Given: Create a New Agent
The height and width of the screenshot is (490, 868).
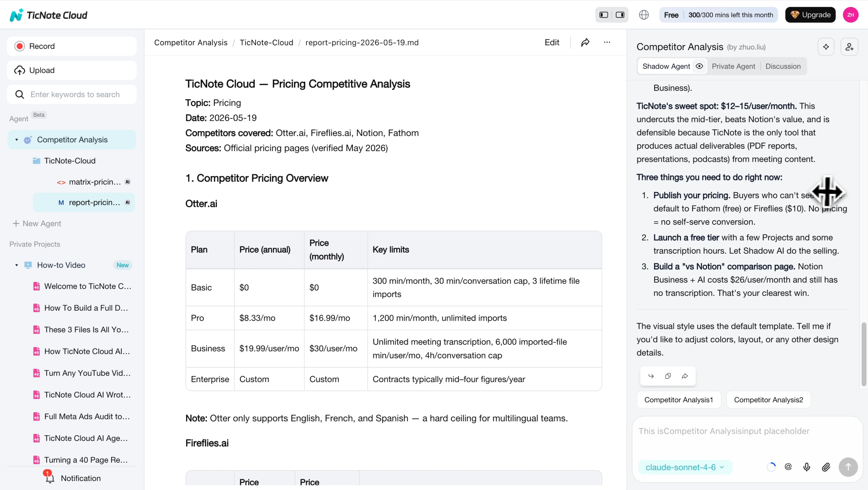Looking at the screenshot, I should tap(37, 223).
